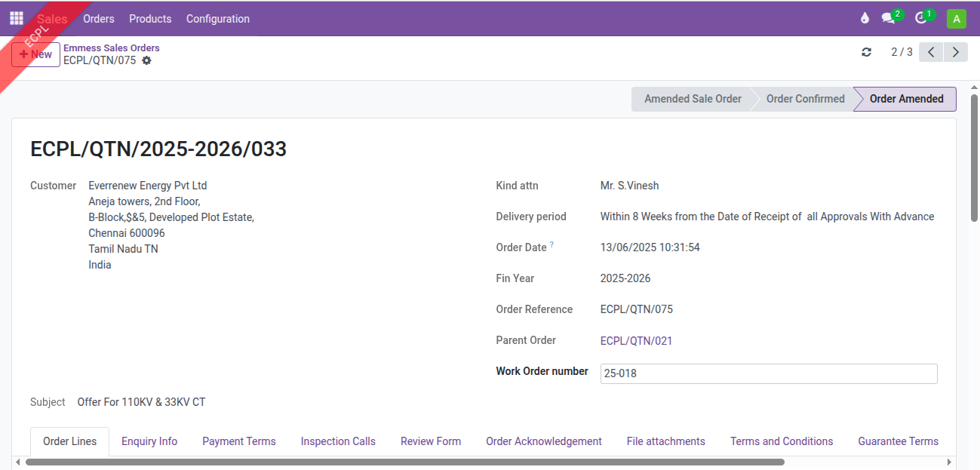
Task: Open the Products menu
Action: tap(150, 19)
